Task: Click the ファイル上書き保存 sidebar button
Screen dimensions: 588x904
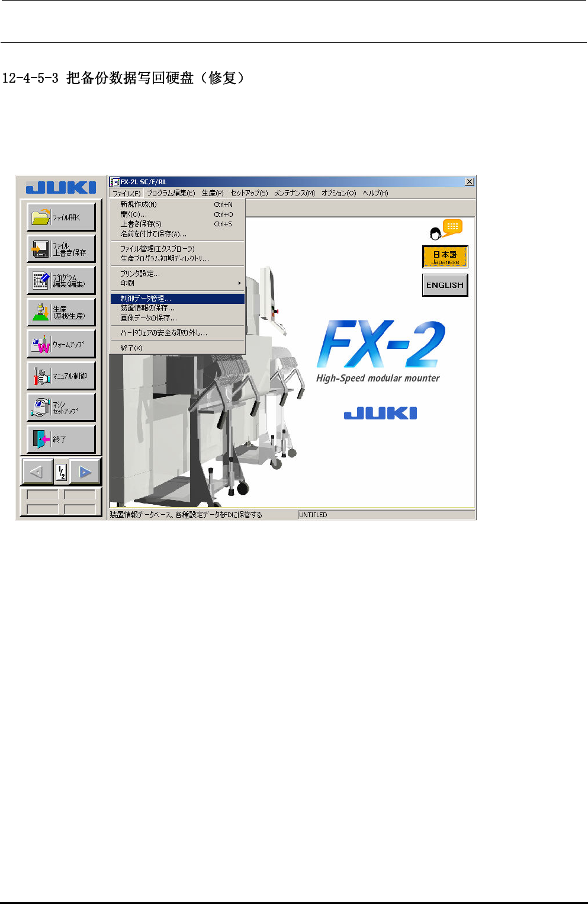Action: [61, 249]
